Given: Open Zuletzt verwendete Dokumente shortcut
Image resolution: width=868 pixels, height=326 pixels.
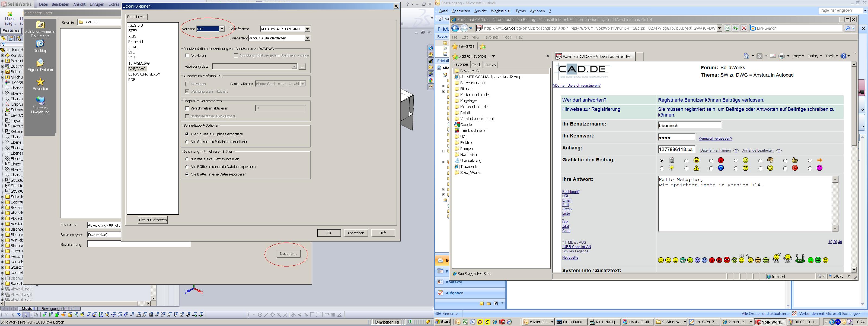Looking at the screenshot, I should [40, 30].
